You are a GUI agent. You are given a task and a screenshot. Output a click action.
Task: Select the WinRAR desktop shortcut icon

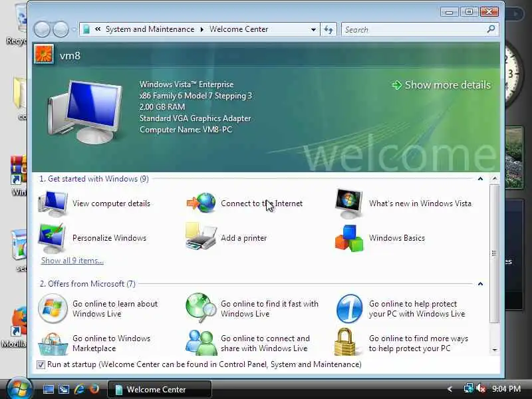pyautogui.click(x=19, y=175)
